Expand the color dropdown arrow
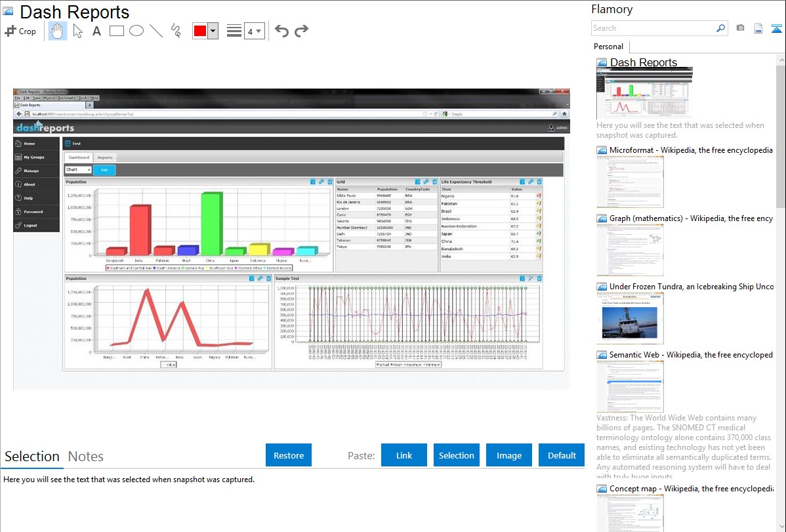The width and height of the screenshot is (786, 532). coord(213,31)
